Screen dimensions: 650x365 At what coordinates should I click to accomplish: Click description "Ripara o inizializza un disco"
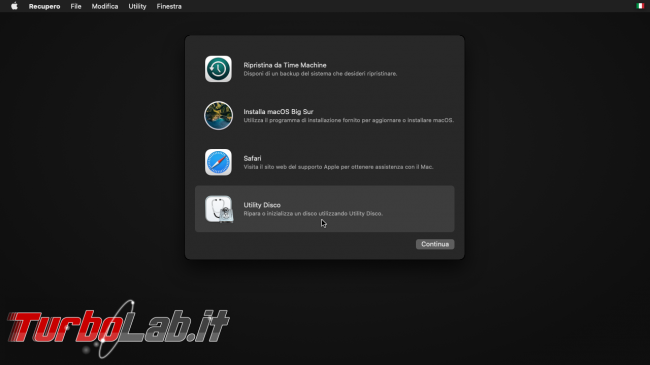pos(281,214)
